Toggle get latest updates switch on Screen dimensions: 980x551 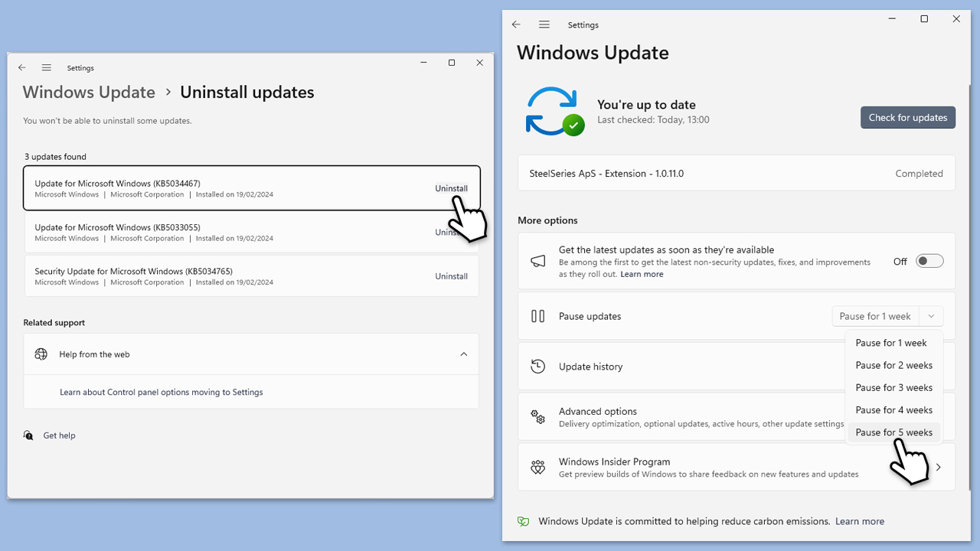coord(929,261)
